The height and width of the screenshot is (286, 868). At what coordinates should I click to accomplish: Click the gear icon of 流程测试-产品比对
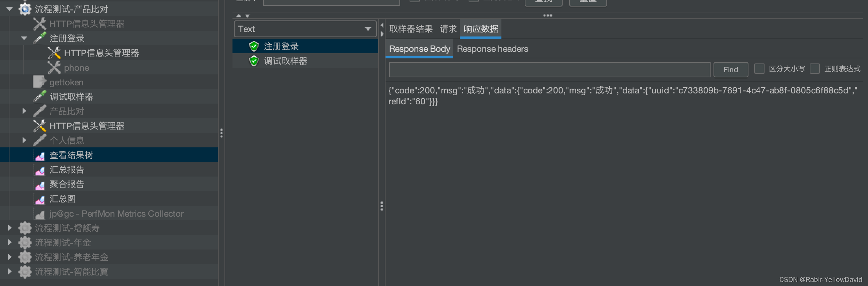25,9
